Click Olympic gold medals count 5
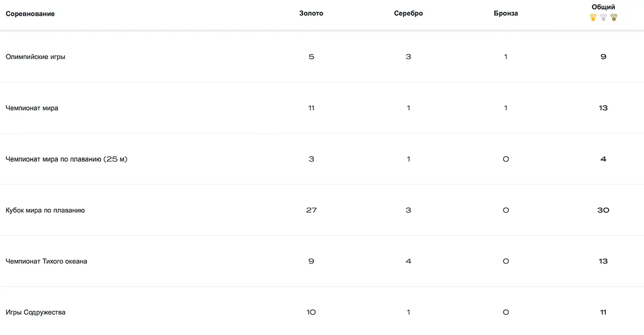 click(311, 56)
